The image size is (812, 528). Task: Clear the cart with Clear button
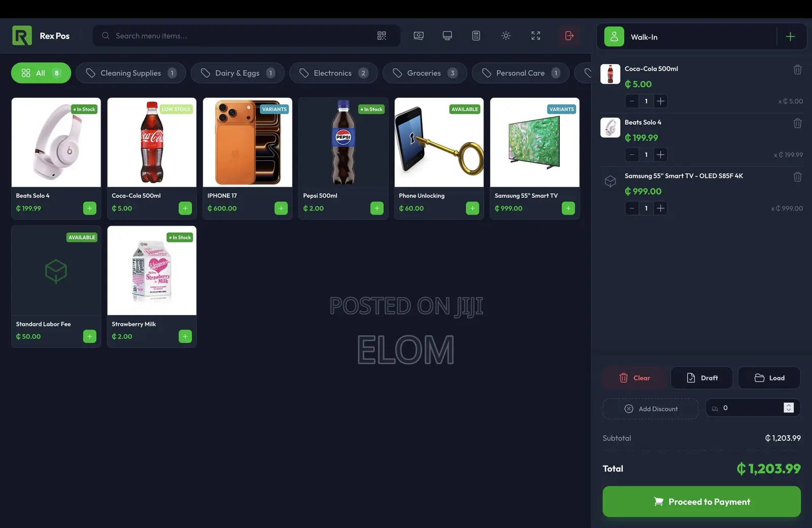(x=634, y=378)
